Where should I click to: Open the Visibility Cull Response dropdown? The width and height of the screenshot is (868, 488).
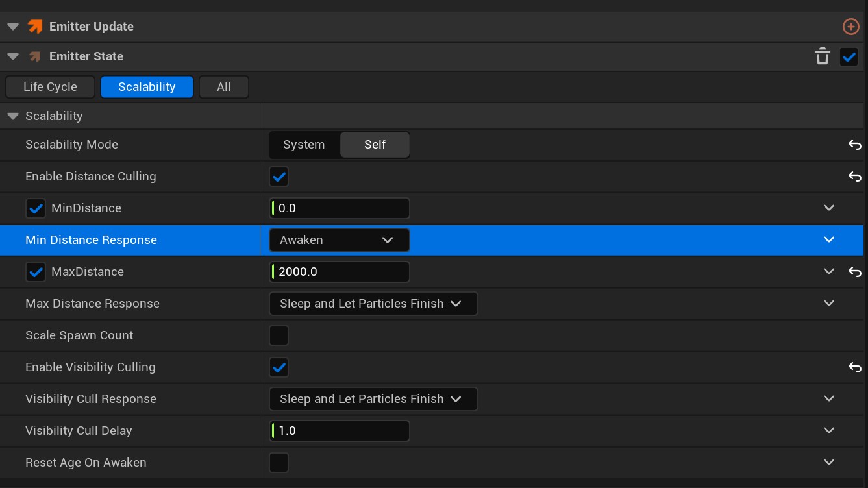tap(373, 398)
